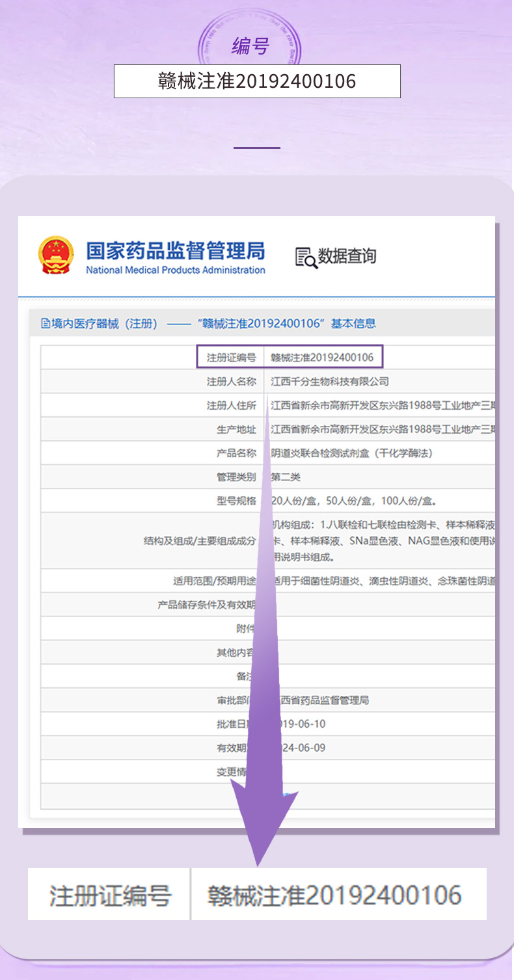Click the approval date ending 19-06-10
The height and width of the screenshot is (980, 514).
(302, 724)
